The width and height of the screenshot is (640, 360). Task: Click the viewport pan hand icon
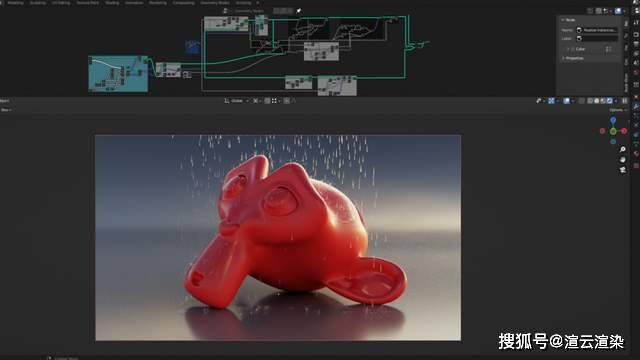[623, 160]
